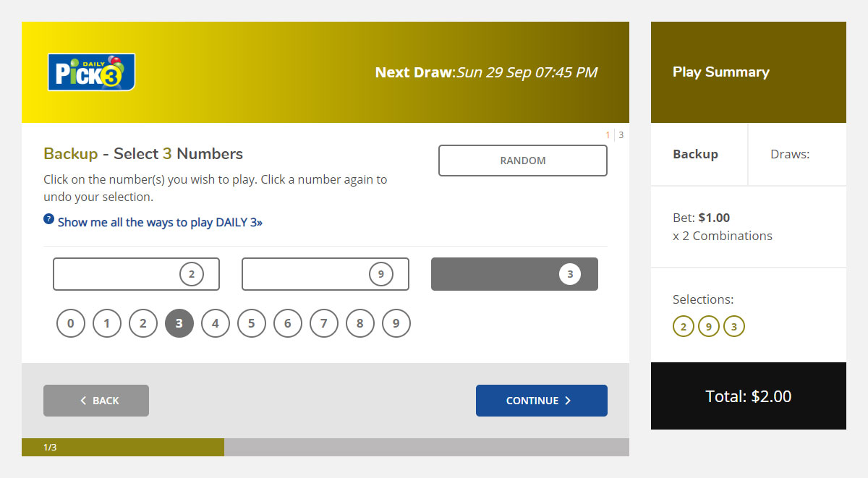Open 'Show me all the ways to play DAILY 3' link

(160, 223)
